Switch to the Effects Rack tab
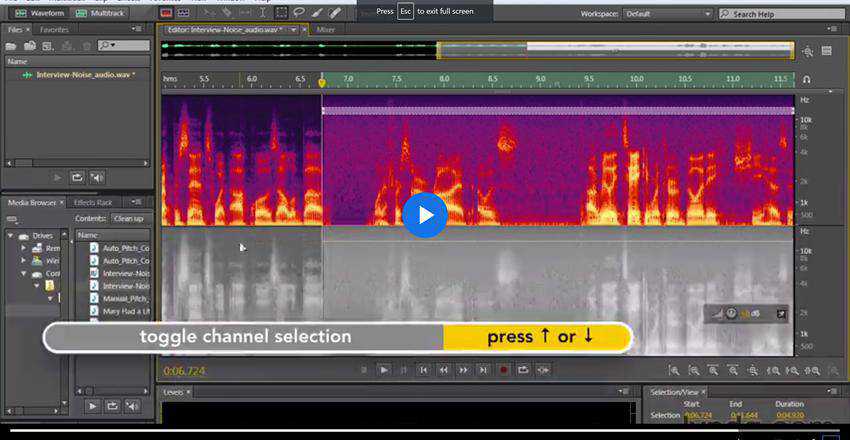 click(x=93, y=202)
